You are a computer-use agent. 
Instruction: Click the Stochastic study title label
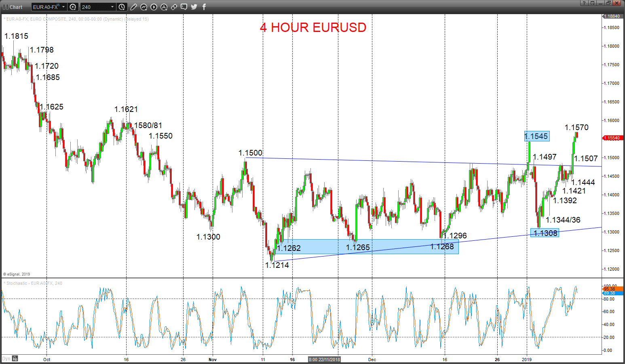pos(33,283)
